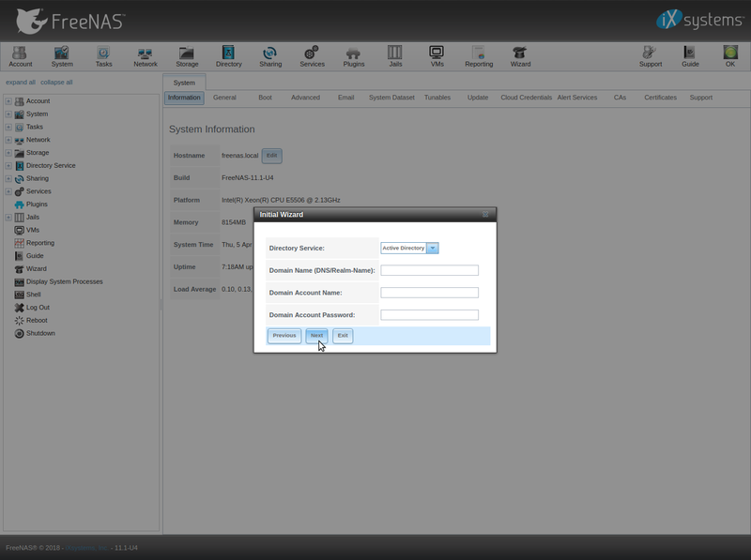Click the VMs icon in sidebar tree

coord(19,230)
